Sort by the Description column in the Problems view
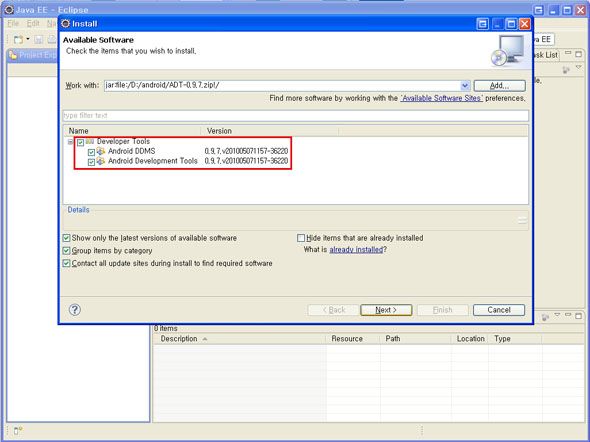Image resolution: width=590 pixels, height=442 pixels. (239, 339)
